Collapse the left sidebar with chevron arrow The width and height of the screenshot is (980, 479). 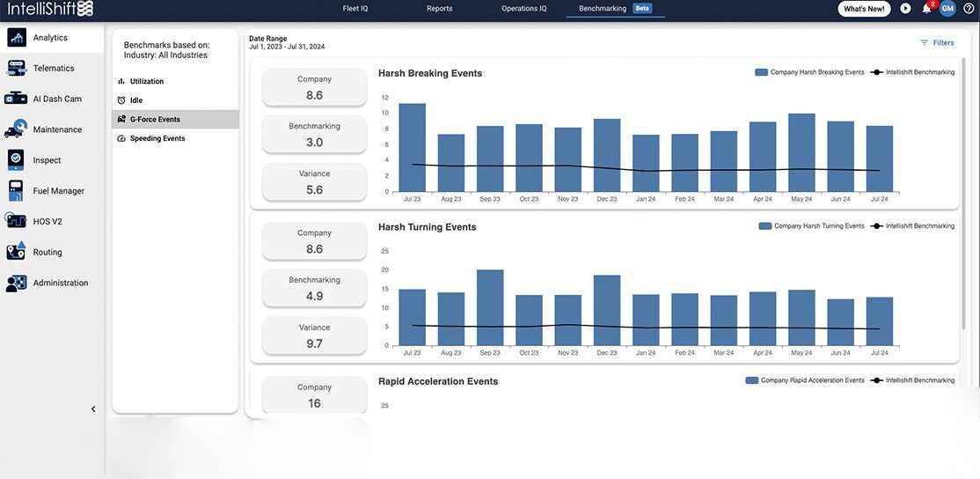click(93, 409)
